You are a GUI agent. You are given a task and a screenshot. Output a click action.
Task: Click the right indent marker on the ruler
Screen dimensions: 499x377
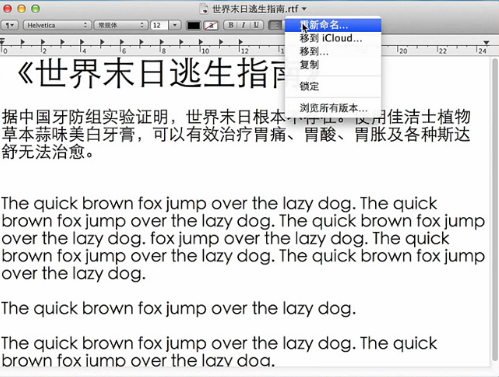pyautogui.click(x=486, y=43)
